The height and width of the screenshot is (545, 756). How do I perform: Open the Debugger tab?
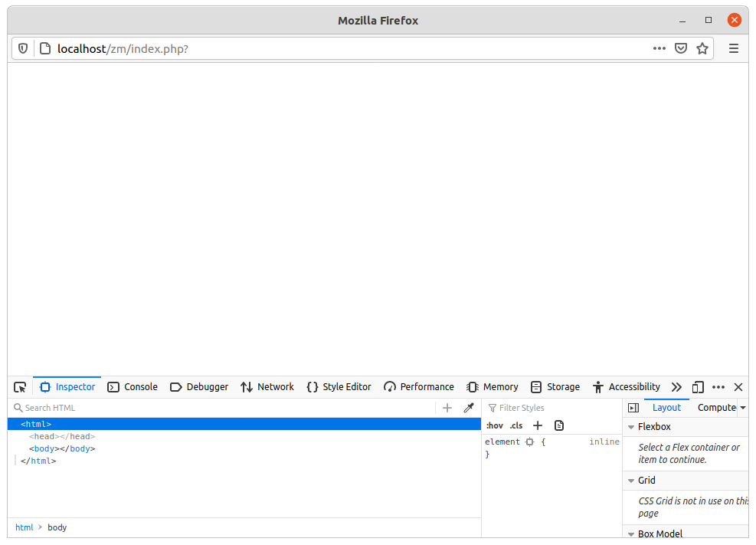coord(199,387)
